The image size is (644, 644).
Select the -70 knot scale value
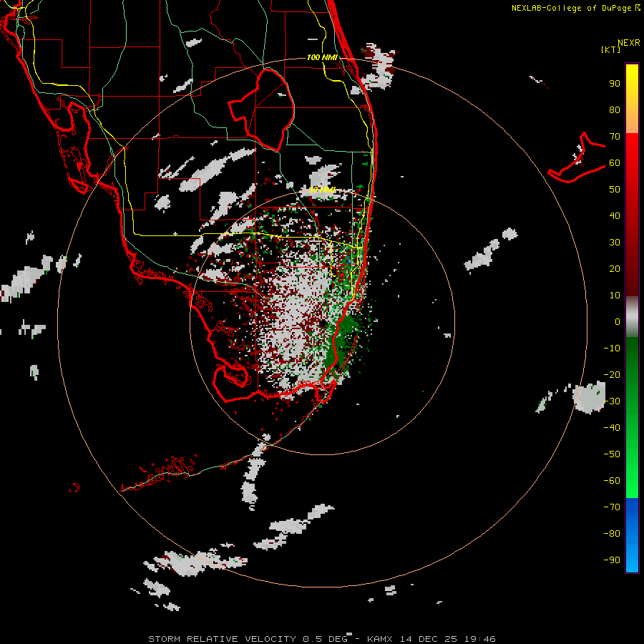(612, 507)
